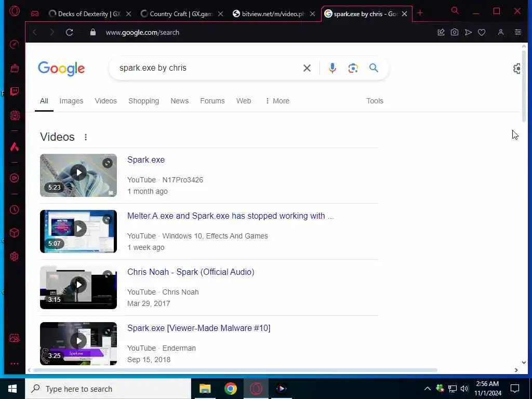Select the Videos search filter
The height and width of the screenshot is (399, 532).
coord(106,101)
